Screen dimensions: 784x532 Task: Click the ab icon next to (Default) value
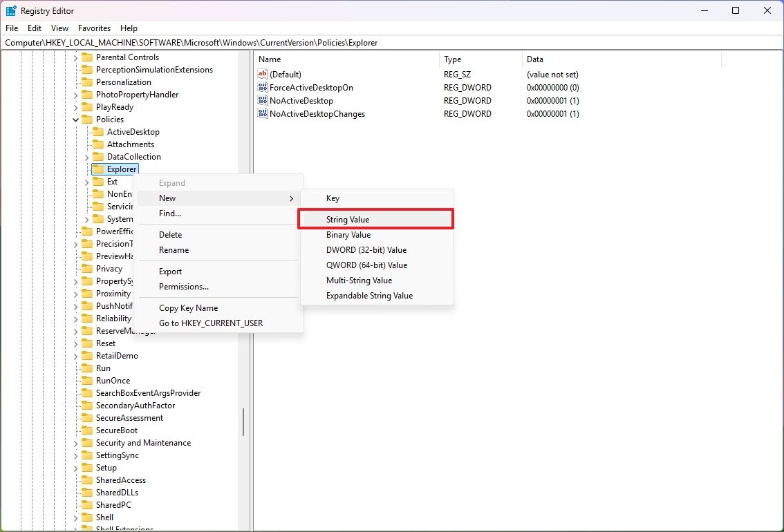263,74
